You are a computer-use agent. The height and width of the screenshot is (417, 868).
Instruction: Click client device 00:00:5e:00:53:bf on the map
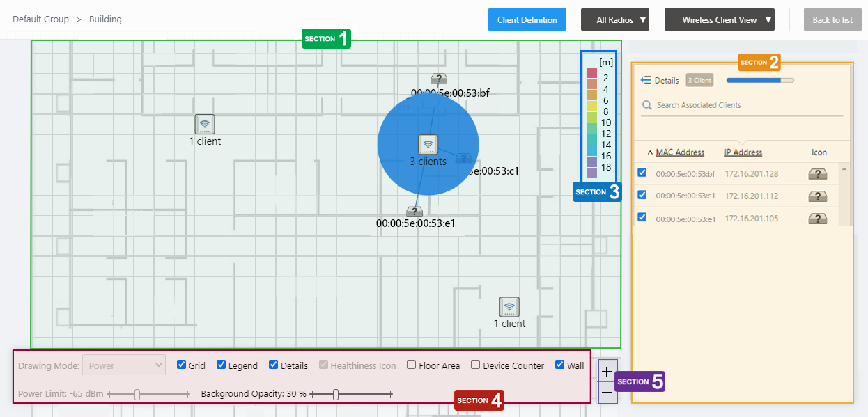(x=438, y=79)
